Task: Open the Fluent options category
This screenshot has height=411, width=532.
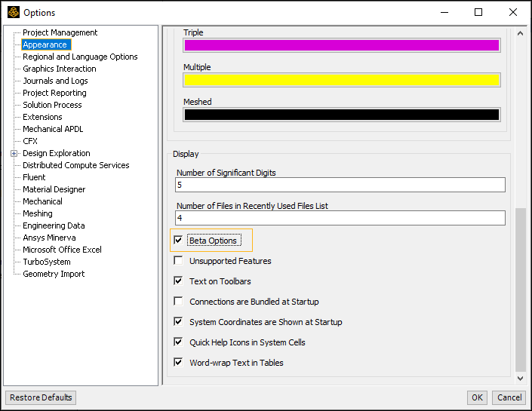Action: (34, 177)
